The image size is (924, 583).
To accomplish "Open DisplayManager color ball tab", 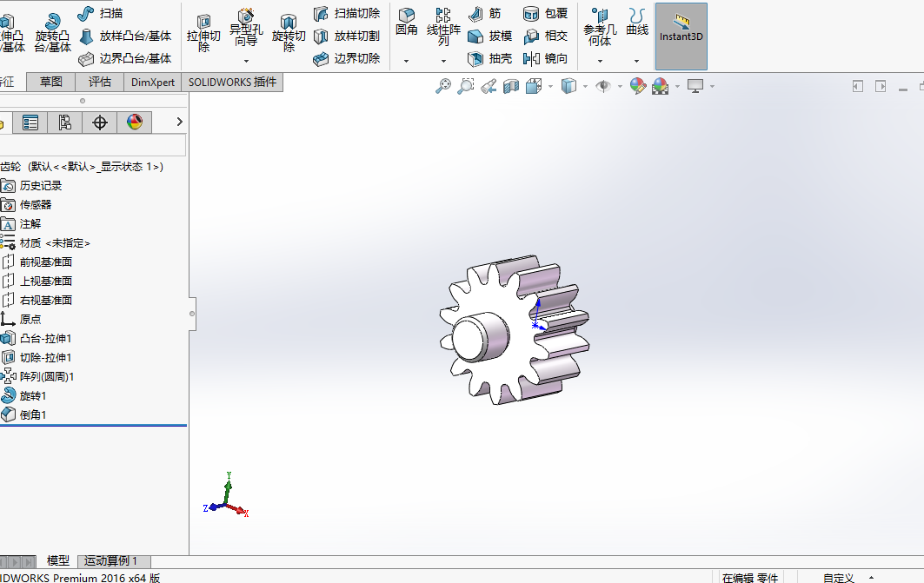I will [x=135, y=123].
